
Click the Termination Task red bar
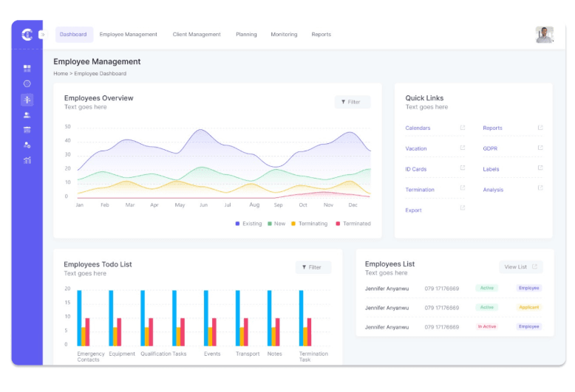pyautogui.click(x=309, y=332)
